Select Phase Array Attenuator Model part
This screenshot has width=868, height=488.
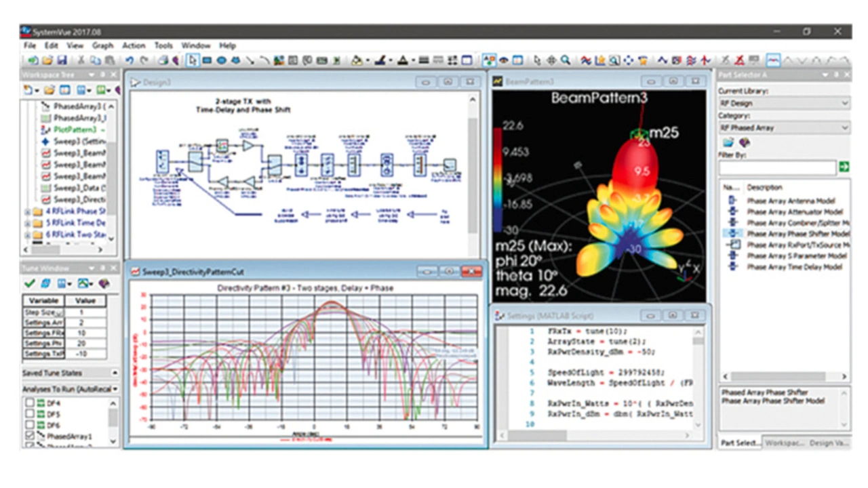pos(795,211)
